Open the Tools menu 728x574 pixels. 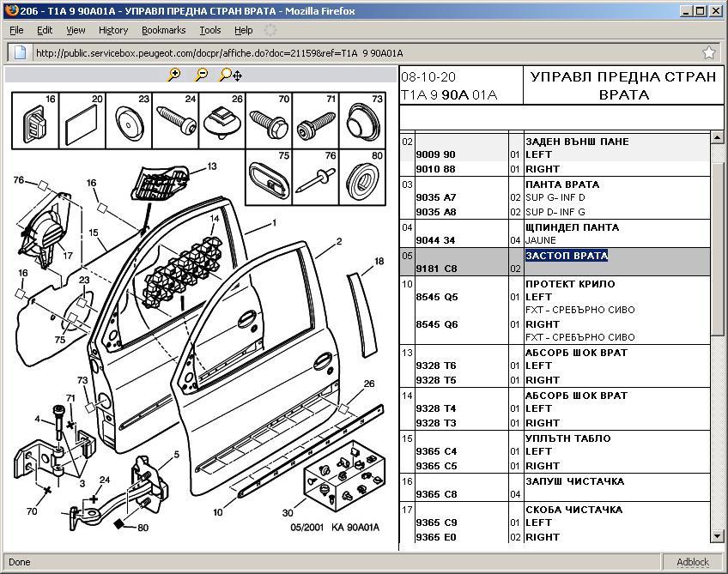click(x=210, y=30)
